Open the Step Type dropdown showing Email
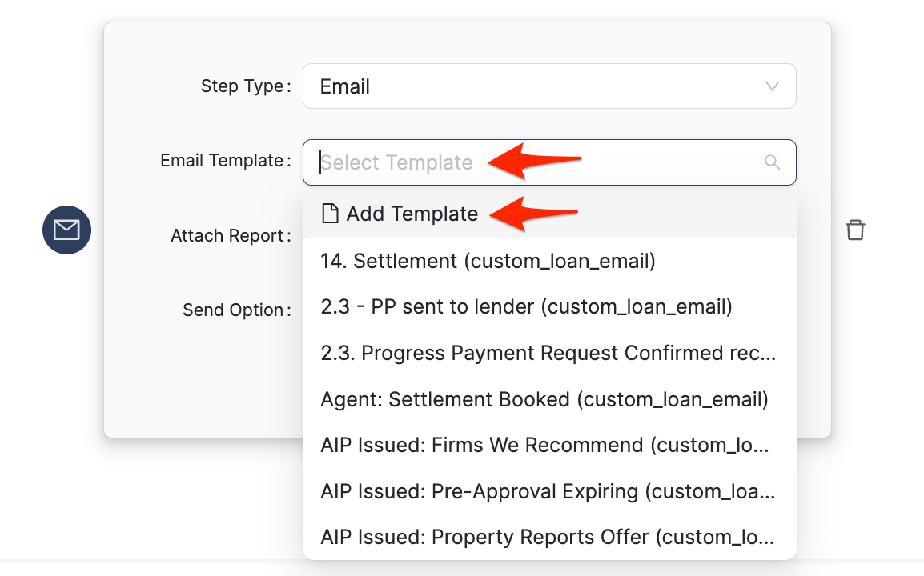Viewport: 924px width, 576px height. pos(548,86)
